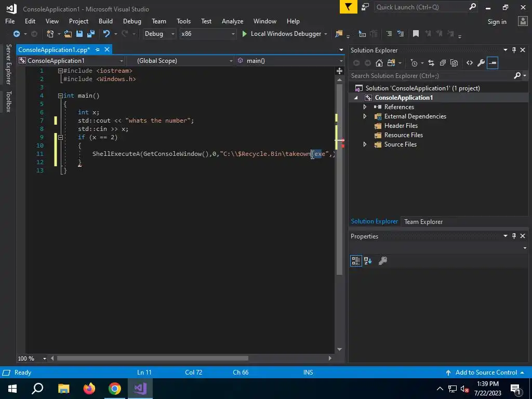This screenshot has height=399, width=532.
Task: Open Properties wrench in Solution Explorer toolbar
Action: [x=481, y=63]
